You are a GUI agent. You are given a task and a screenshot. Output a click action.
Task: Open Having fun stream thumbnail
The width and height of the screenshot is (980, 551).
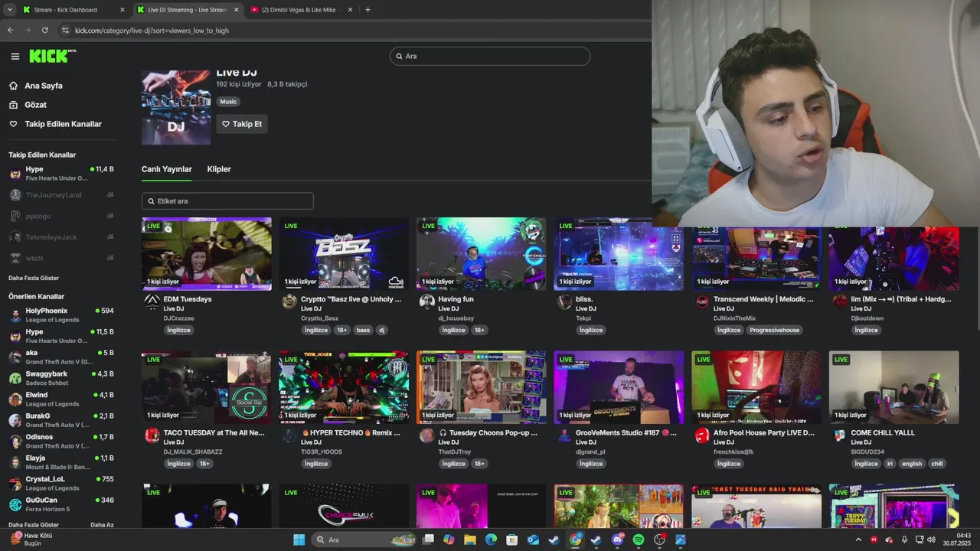pyautogui.click(x=481, y=254)
